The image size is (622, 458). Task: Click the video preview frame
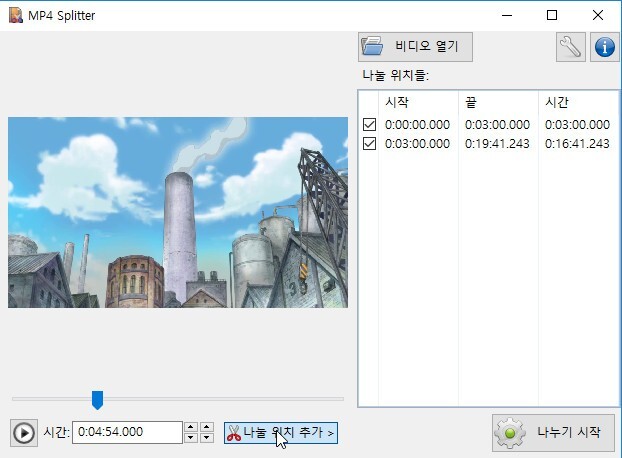pyautogui.click(x=178, y=212)
